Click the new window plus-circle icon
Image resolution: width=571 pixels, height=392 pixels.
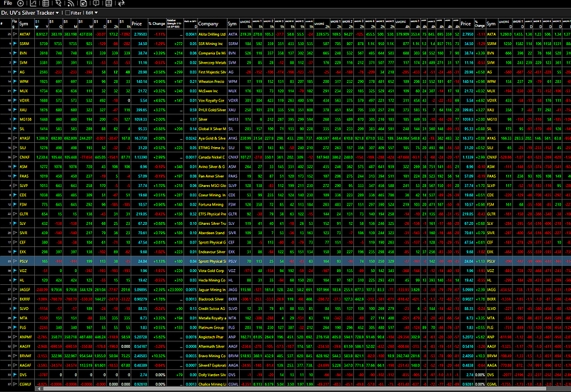click(21, 4)
